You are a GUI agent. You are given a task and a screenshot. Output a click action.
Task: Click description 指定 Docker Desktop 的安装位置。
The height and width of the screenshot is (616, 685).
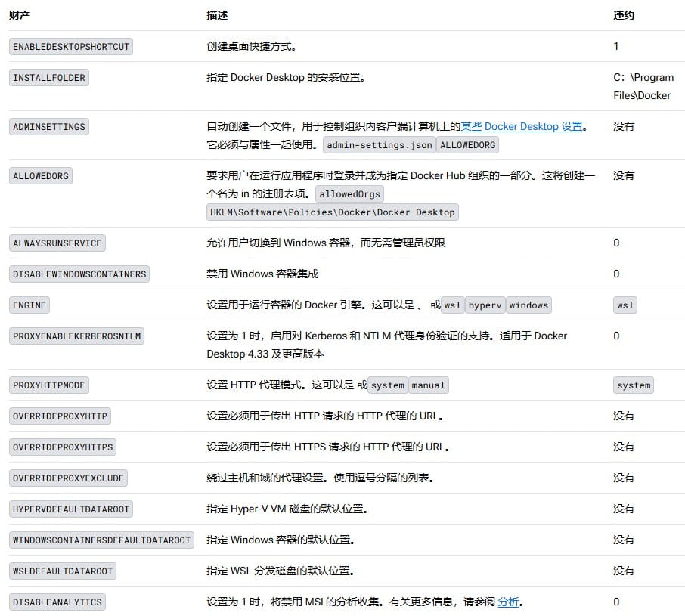[286, 77]
